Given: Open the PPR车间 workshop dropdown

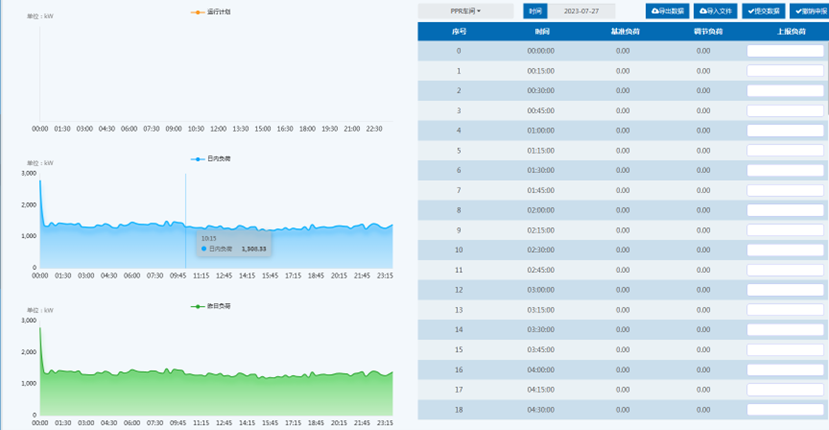Looking at the screenshot, I should point(465,11).
